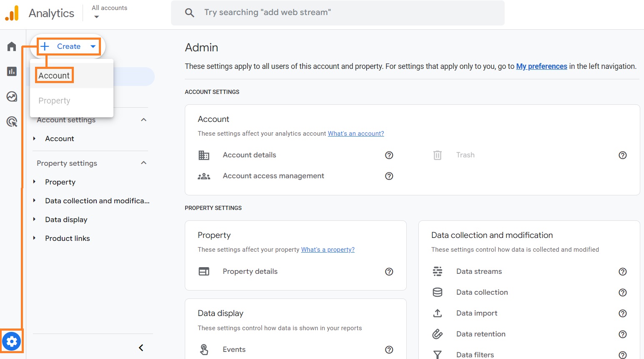Open Account details settings
Screen dimensions: 644x359
(x=249, y=155)
